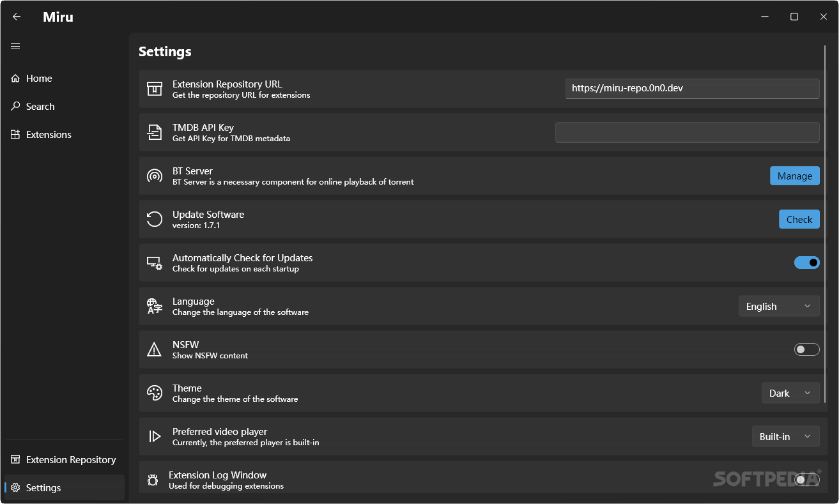Screen dimensions: 839x504
Task: Open the Language dropdown showing English
Action: [779, 306]
